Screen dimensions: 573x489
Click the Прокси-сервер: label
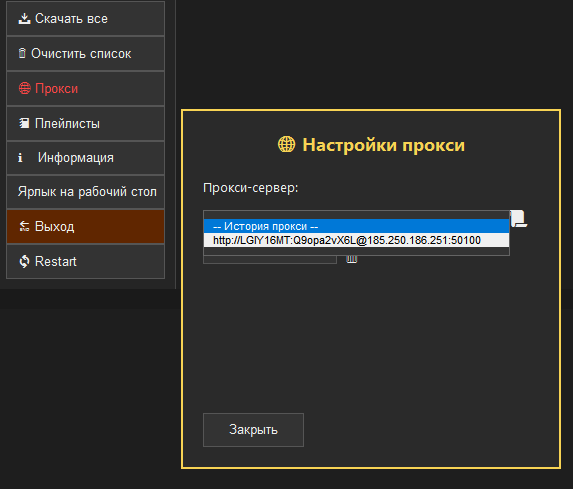(x=251, y=188)
